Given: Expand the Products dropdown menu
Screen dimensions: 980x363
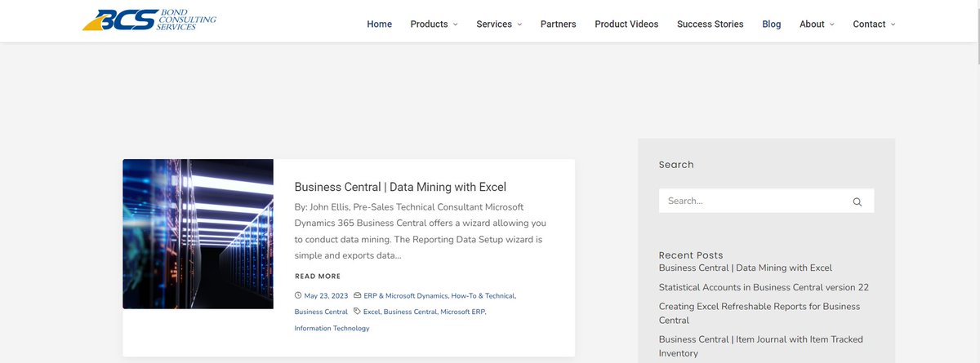Looking at the screenshot, I should [x=434, y=24].
